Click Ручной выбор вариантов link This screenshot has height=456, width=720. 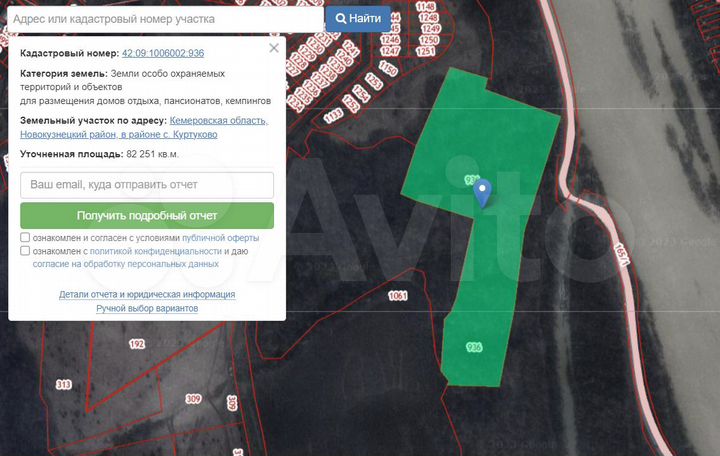[x=147, y=308]
